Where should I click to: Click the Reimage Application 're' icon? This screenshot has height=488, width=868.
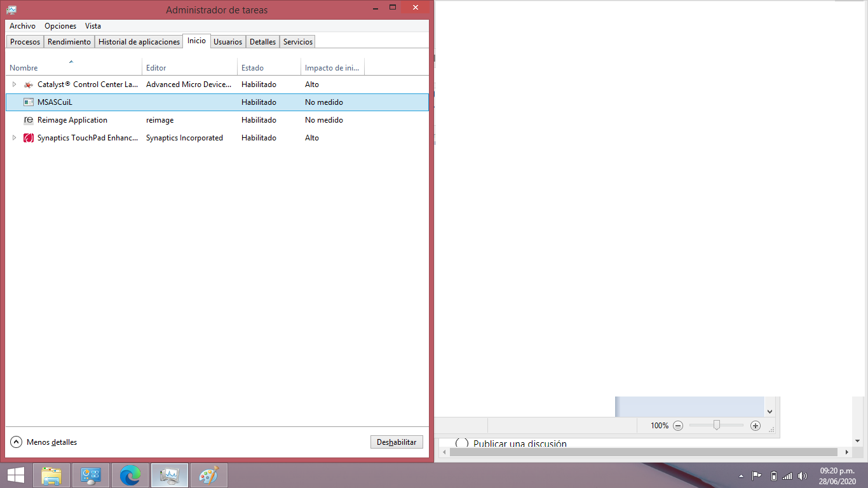(28, 120)
